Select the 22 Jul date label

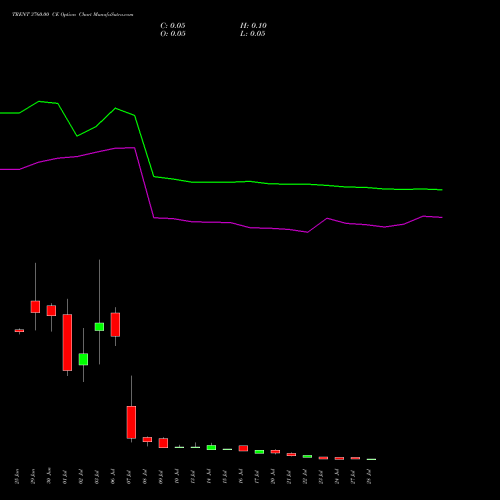point(305,477)
